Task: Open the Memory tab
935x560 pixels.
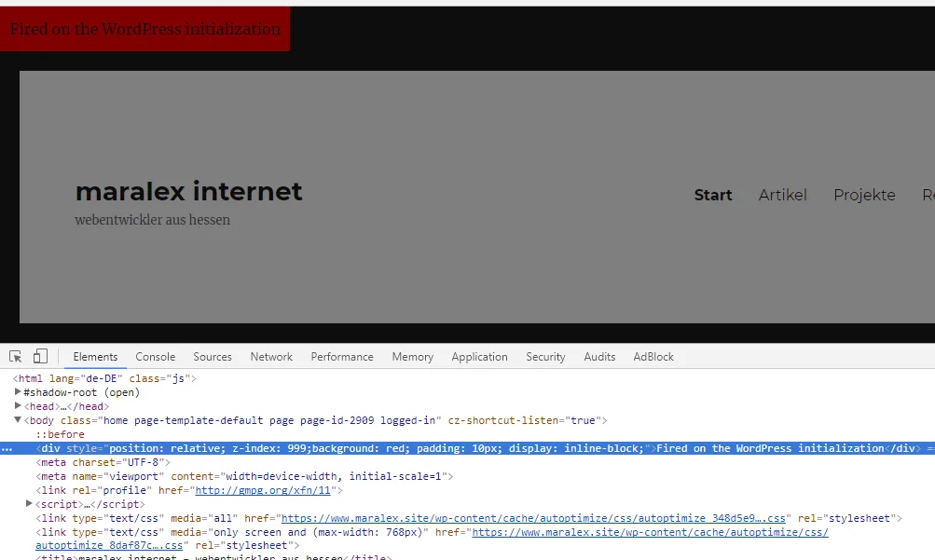Action: (413, 356)
